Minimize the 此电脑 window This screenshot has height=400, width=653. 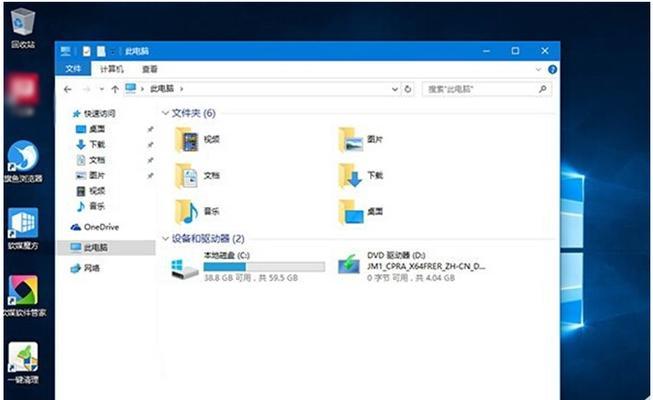[486, 51]
